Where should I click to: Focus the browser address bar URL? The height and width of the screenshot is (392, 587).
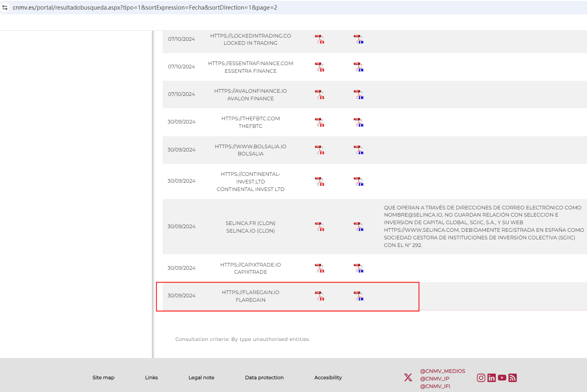pyautogui.click(x=145, y=8)
